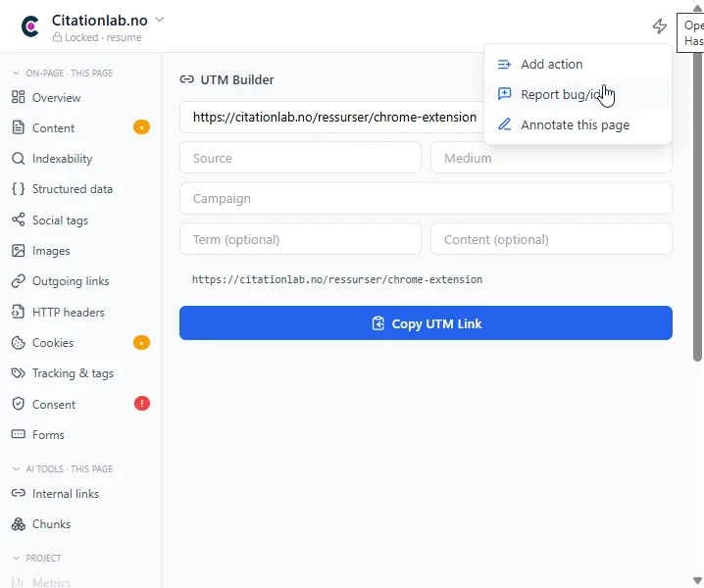Focus the Term (optional) field
The width and height of the screenshot is (704, 588).
pos(300,239)
